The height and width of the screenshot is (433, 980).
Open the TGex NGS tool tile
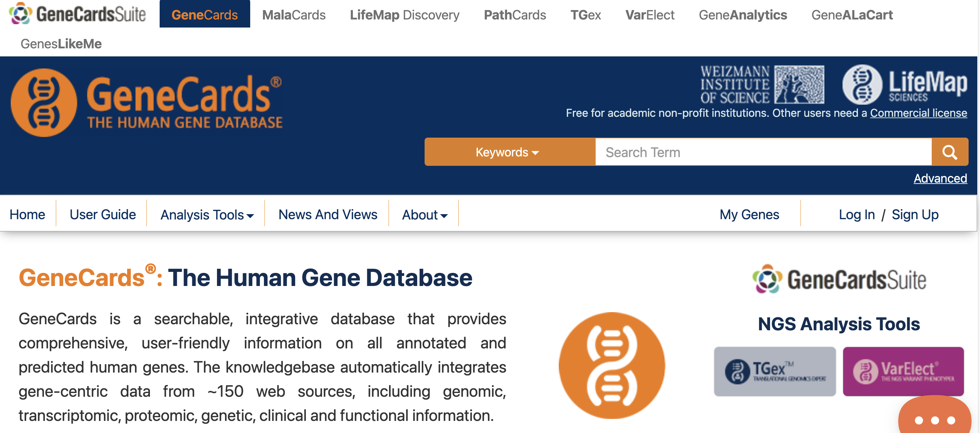774,371
